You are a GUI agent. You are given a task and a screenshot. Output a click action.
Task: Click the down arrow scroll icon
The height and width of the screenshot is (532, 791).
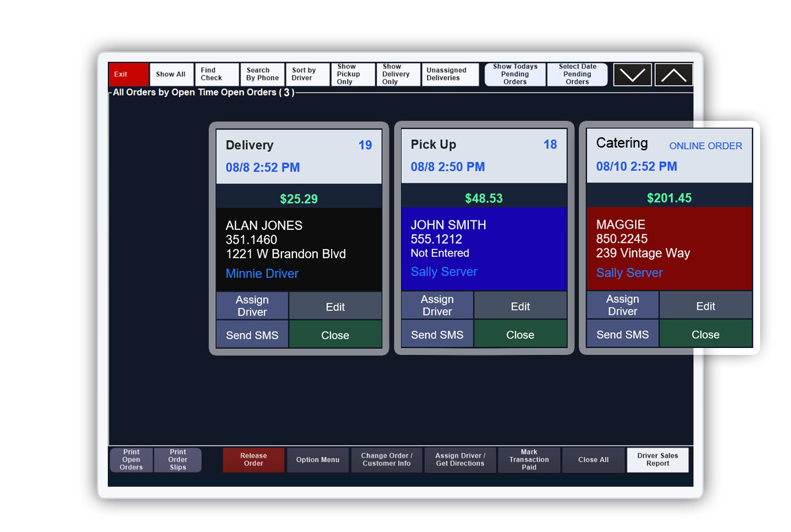point(632,75)
